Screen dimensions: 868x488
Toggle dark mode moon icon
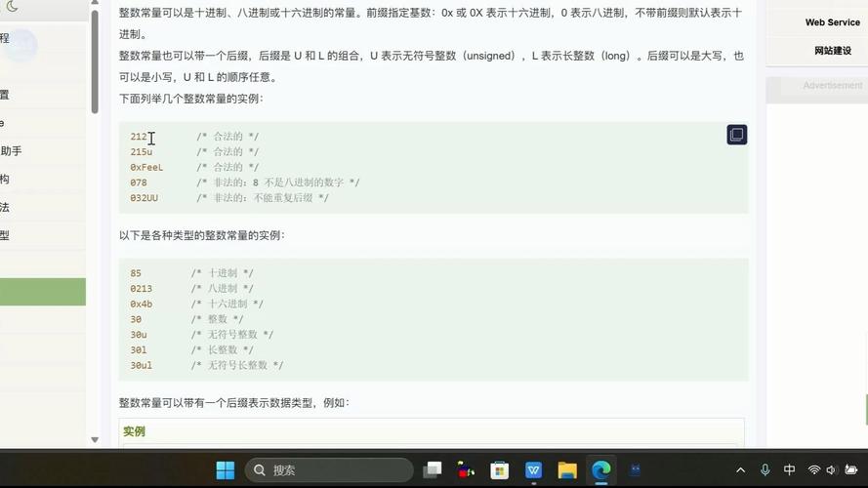click(12, 6)
